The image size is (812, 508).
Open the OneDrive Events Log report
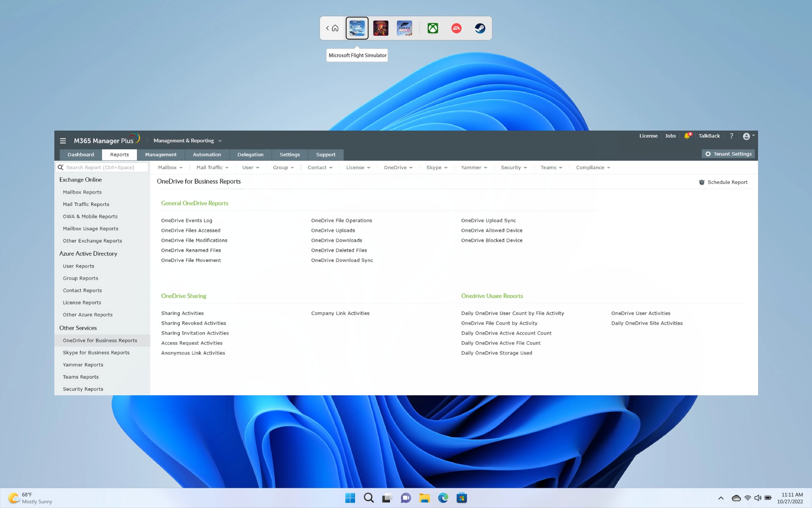[x=186, y=221]
